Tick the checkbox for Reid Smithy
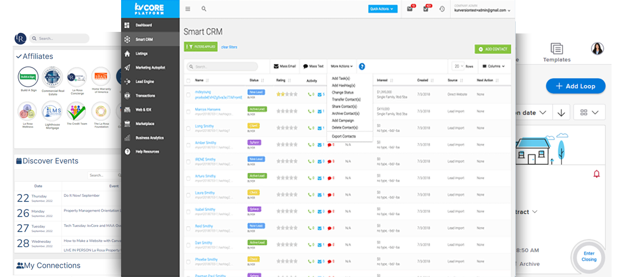 point(188,229)
